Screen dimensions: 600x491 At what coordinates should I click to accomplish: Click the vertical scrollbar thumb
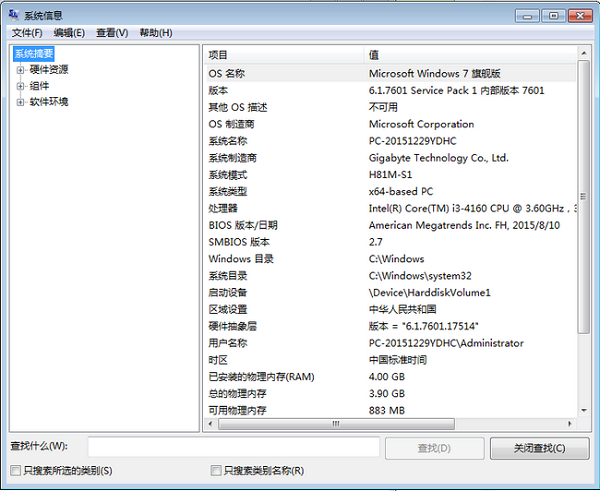(584, 197)
